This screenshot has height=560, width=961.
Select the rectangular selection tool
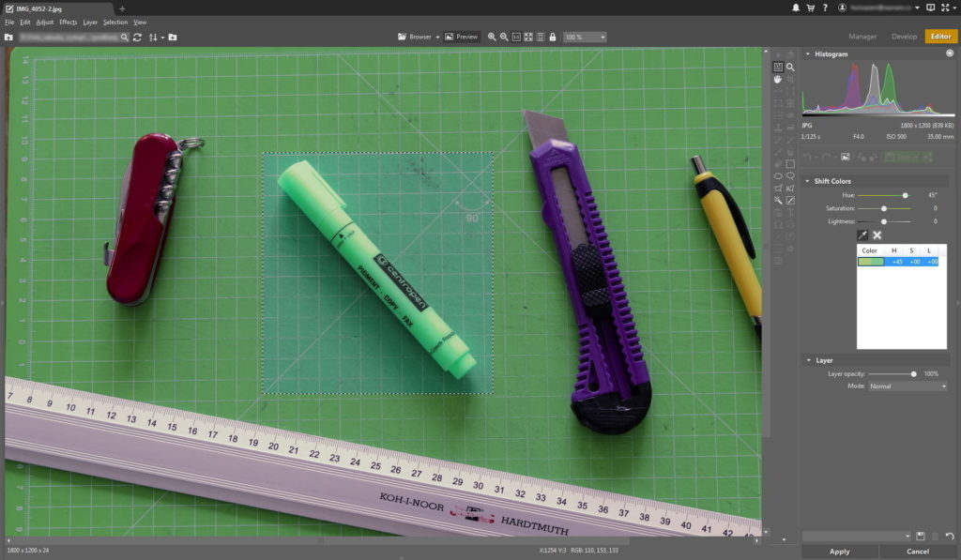(790, 163)
